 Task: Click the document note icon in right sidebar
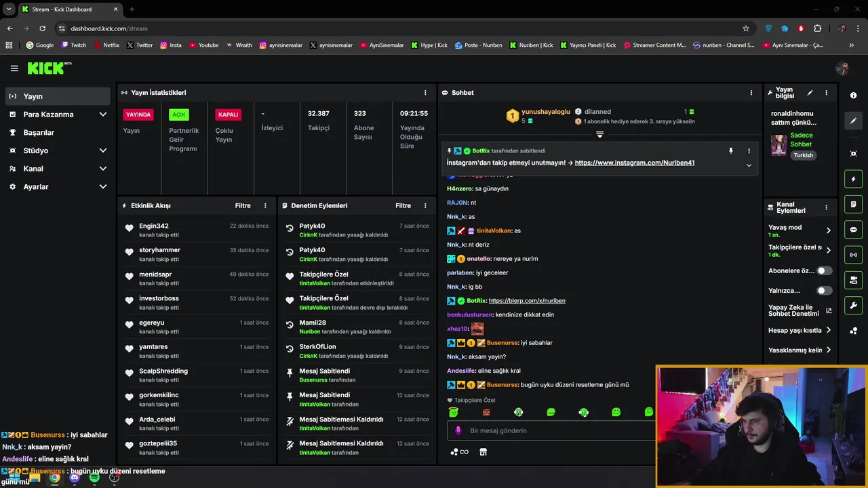point(854,204)
